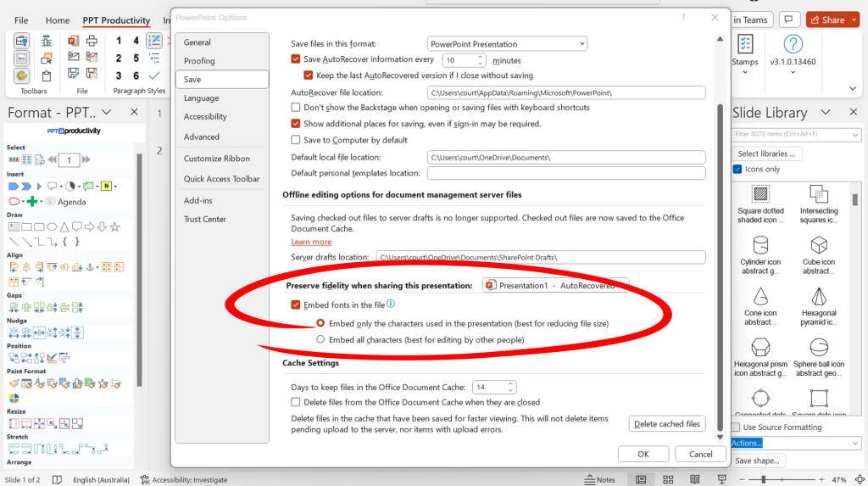Collapse the ribbon with the chevron
The width and height of the screenshot is (868, 486).
point(853,88)
